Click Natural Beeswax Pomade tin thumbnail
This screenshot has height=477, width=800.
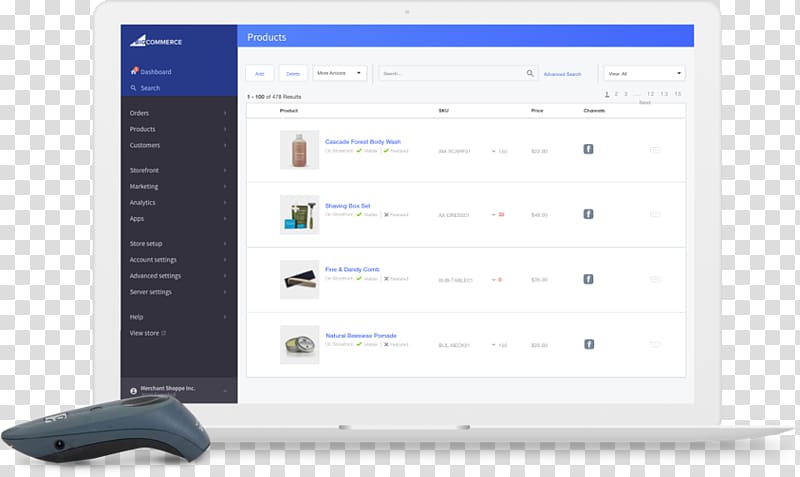299,345
